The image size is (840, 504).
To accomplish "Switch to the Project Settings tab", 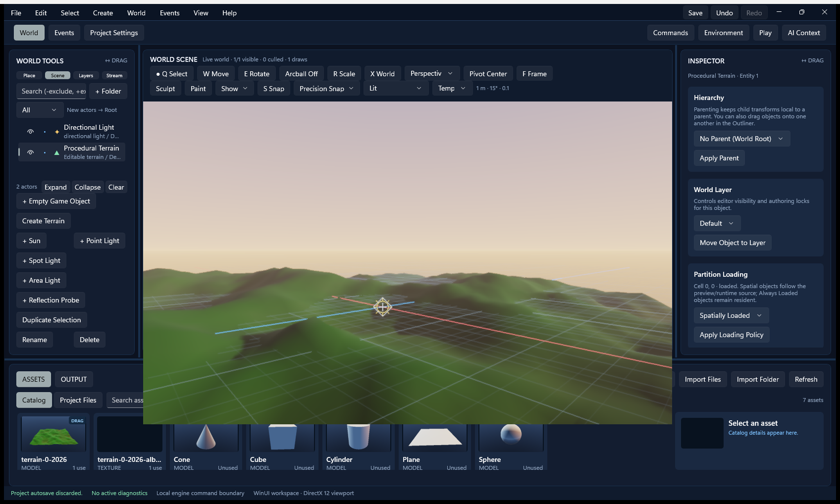I will (x=114, y=33).
